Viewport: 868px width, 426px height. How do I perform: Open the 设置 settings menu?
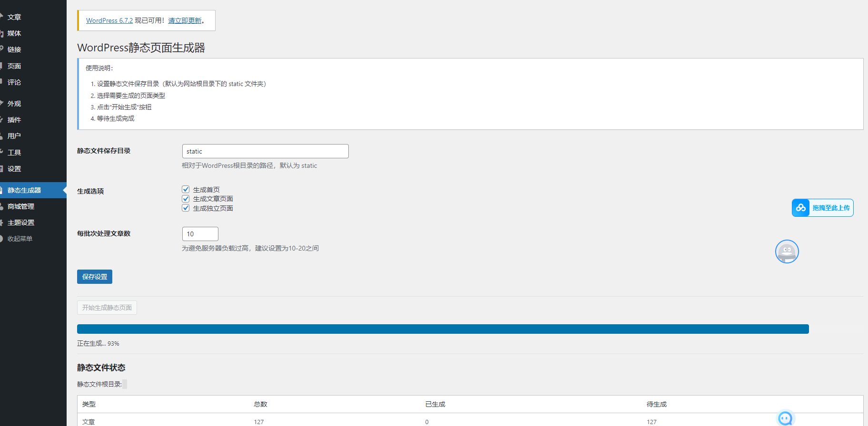click(14, 169)
